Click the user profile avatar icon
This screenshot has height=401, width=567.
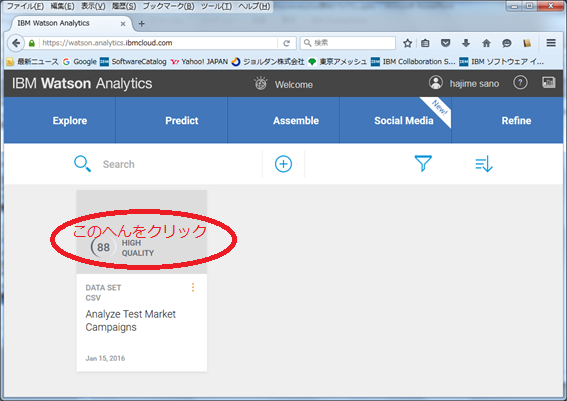(x=436, y=83)
